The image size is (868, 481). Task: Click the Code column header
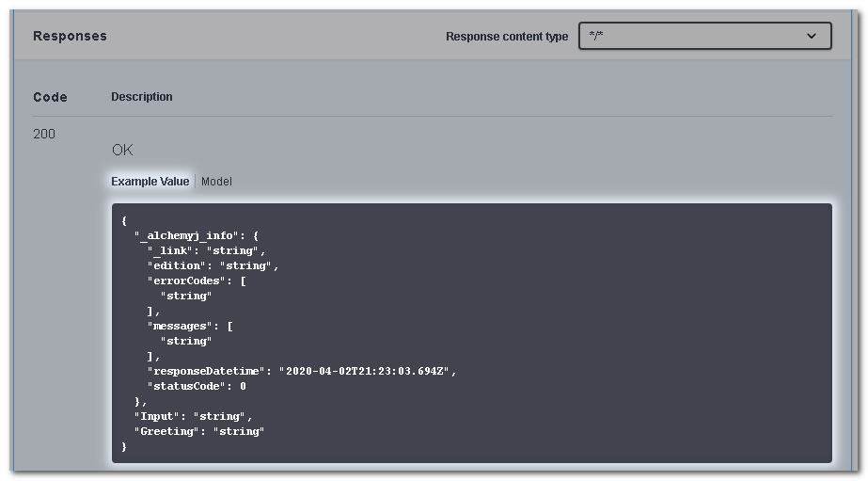[50, 97]
